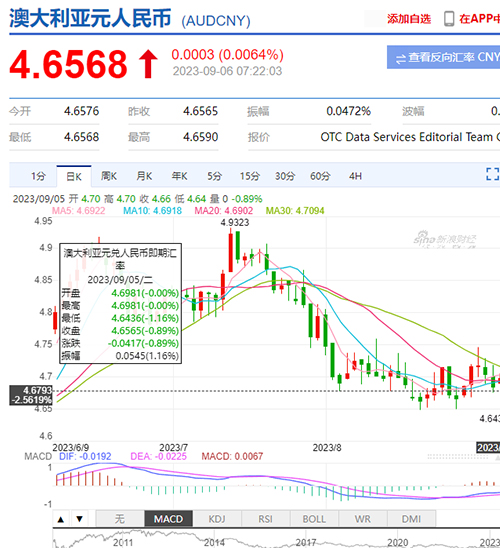Screen dimensions: 500x548
Task: Click the phone icon beside 在APP
Action: (449, 19)
